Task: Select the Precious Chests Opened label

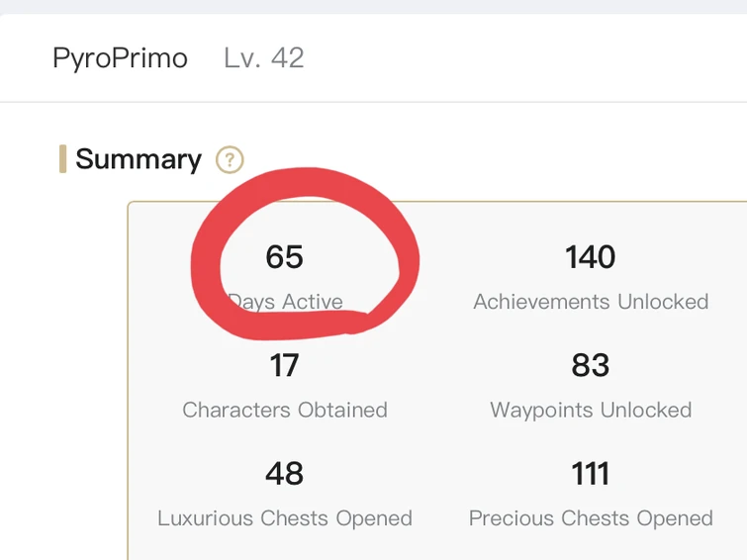Action: pyautogui.click(x=591, y=518)
